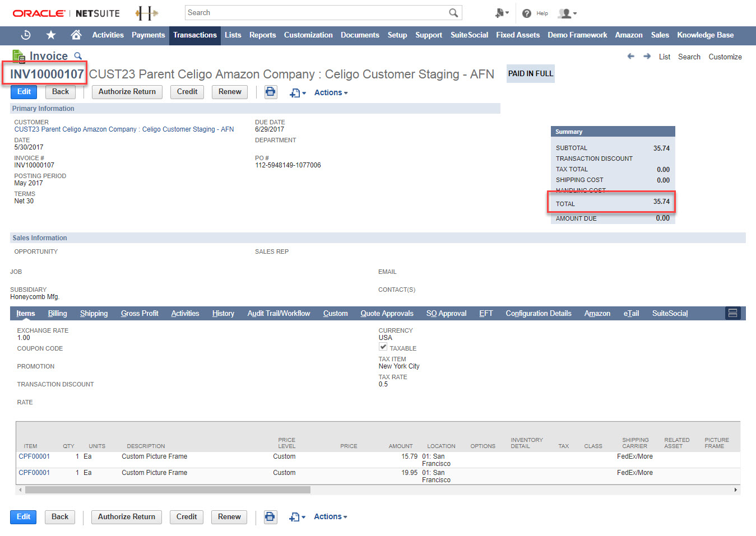Click the Customize link
This screenshot has width=756, height=536.
point(725,57)
